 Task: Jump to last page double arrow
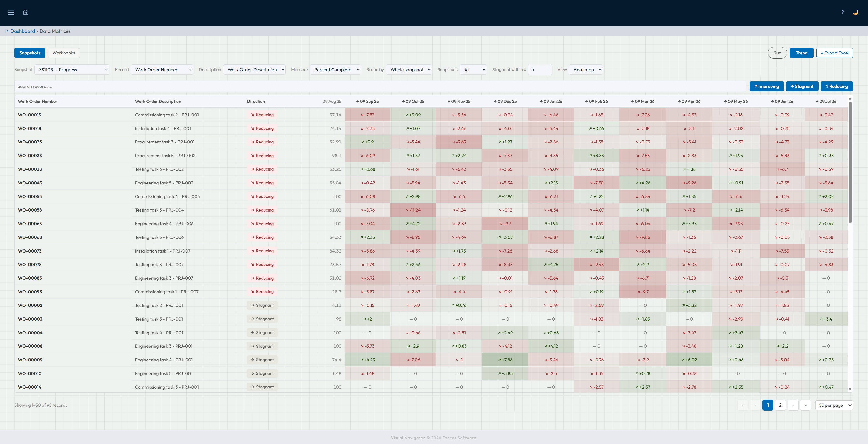pos(805,405)
